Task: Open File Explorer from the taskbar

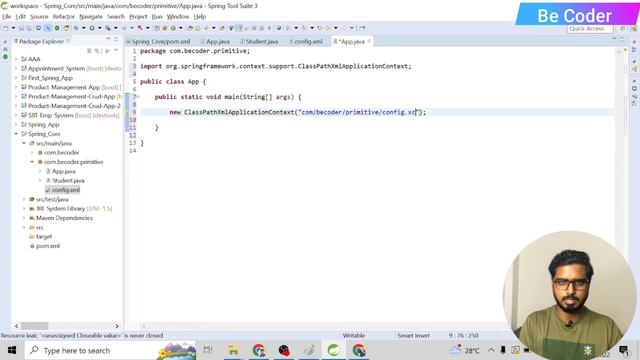Action: click(x=233, y=350)
